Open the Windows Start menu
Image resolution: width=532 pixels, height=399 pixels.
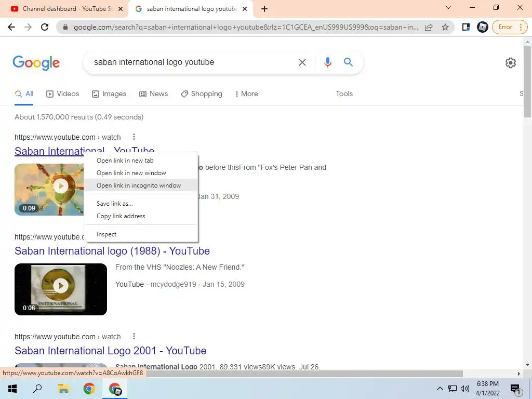12,389
